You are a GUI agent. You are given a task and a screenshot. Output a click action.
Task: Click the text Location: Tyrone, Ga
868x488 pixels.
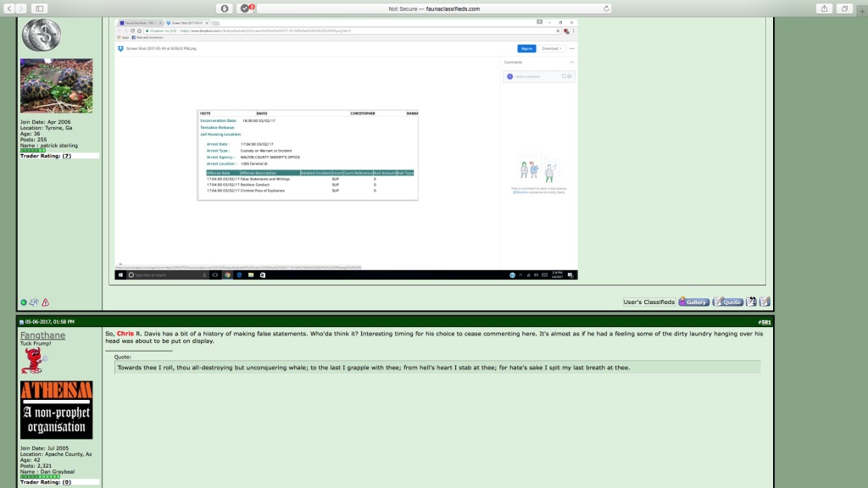(x=46, y=128)
